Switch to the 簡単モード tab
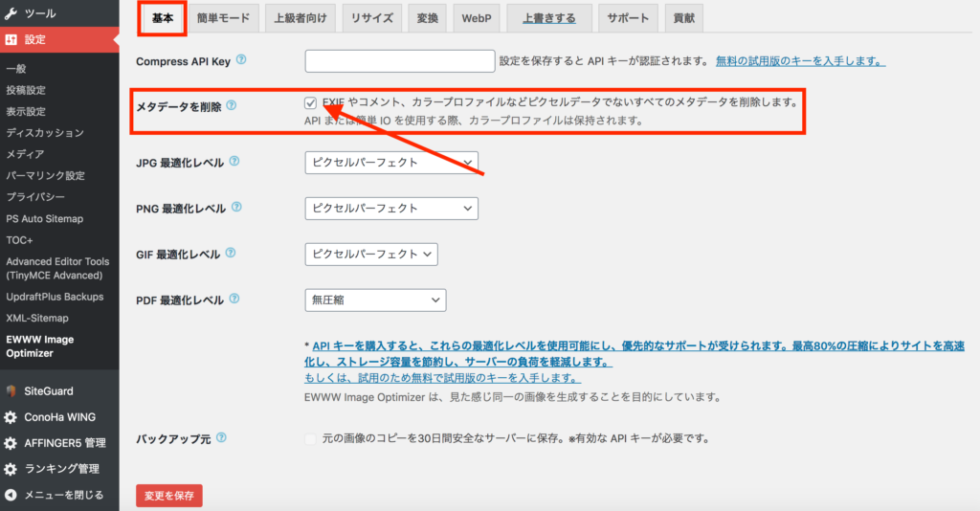The height and width of the screenshot is (511, 980). click(x=223, y=18)
